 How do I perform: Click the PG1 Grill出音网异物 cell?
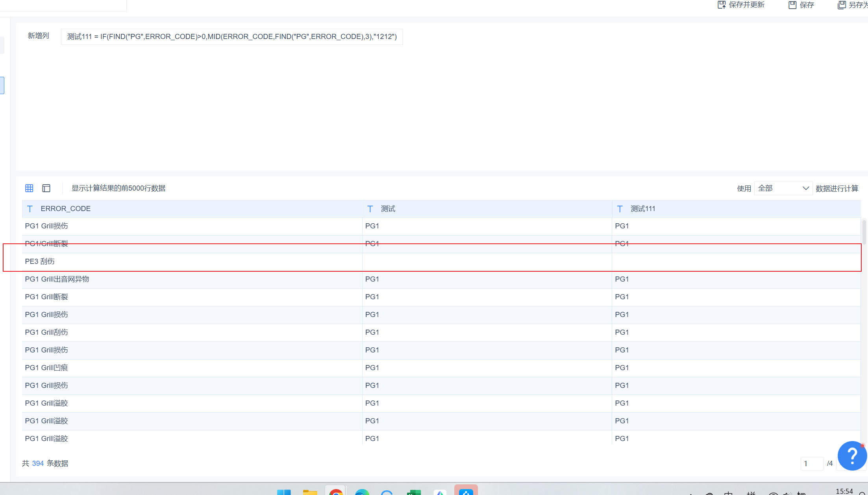[x=57, y=279]
